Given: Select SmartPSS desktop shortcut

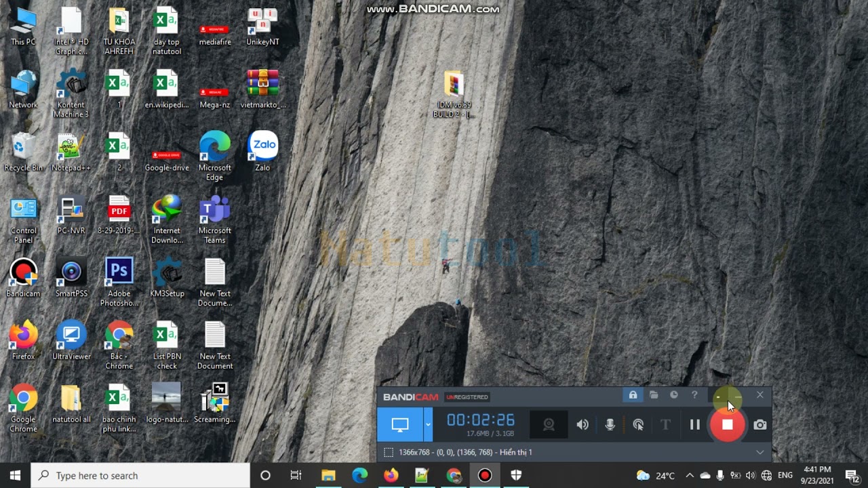Looking at the screenshot, I should click(71, 279).
